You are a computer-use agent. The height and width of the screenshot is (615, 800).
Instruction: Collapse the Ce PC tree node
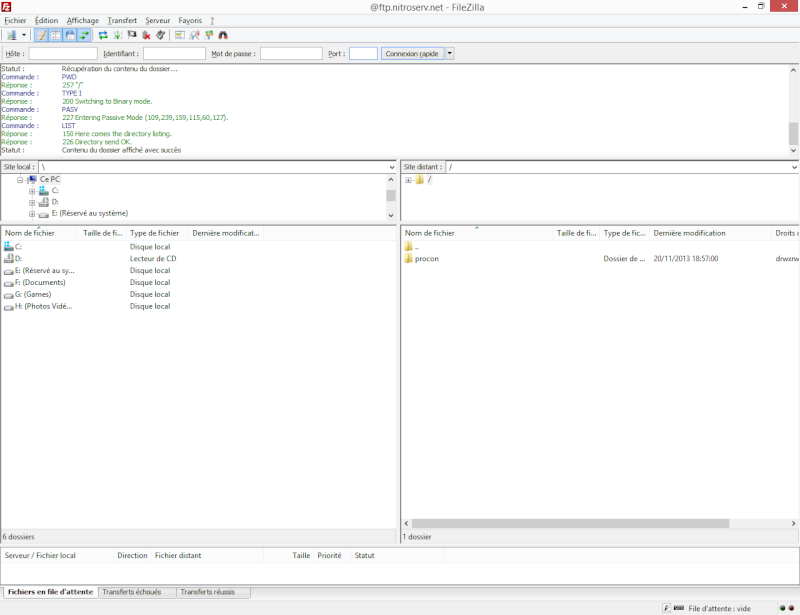pos(20,180)
